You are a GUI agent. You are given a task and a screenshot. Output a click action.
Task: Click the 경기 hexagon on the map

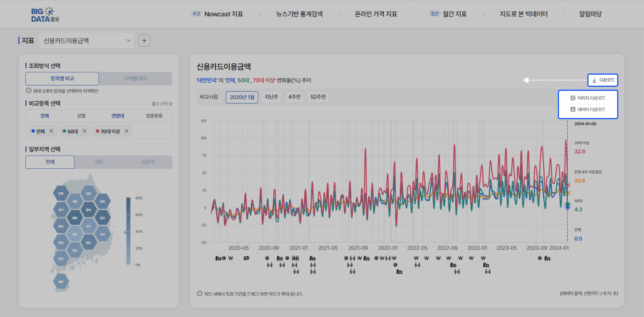[x=61, y=210]
